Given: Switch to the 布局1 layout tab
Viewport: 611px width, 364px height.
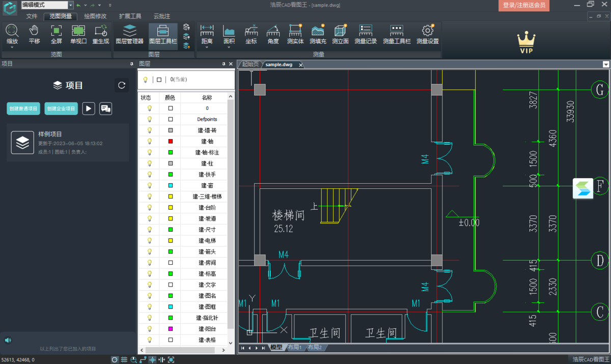Looking at the screenshot, I should click(295, 348).
